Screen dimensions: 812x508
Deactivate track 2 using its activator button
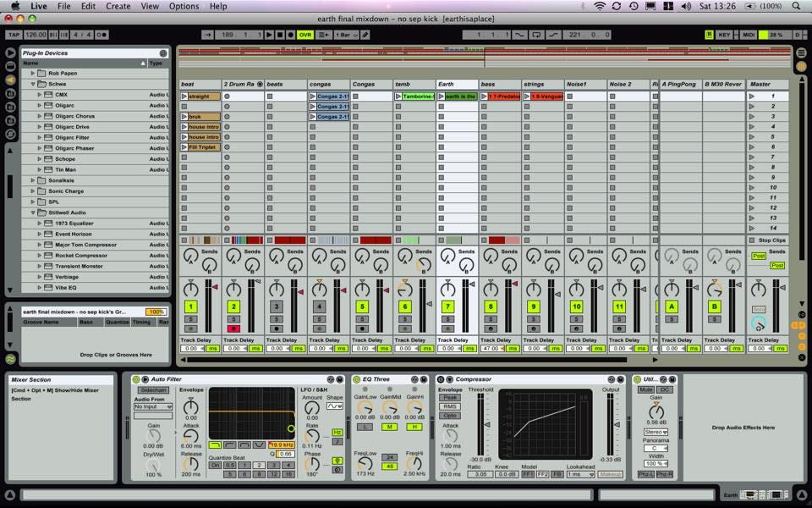pos(233,306)
